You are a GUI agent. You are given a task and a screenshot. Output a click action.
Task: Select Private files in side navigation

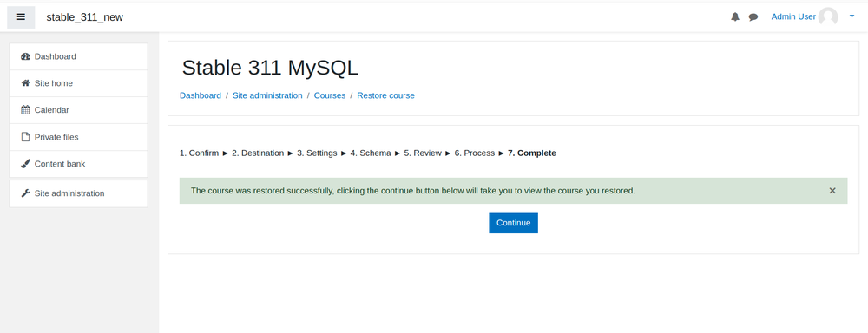(x=79, y=137)
